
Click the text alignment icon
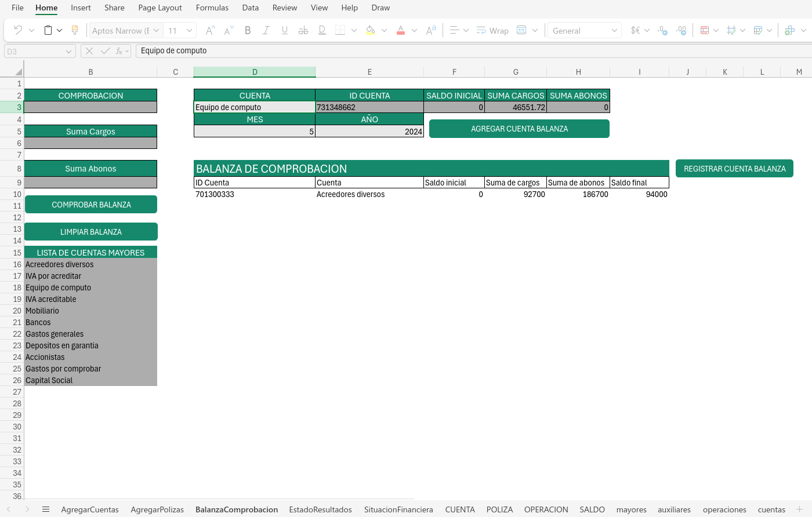pyautogui.click(x=455, y=30)
